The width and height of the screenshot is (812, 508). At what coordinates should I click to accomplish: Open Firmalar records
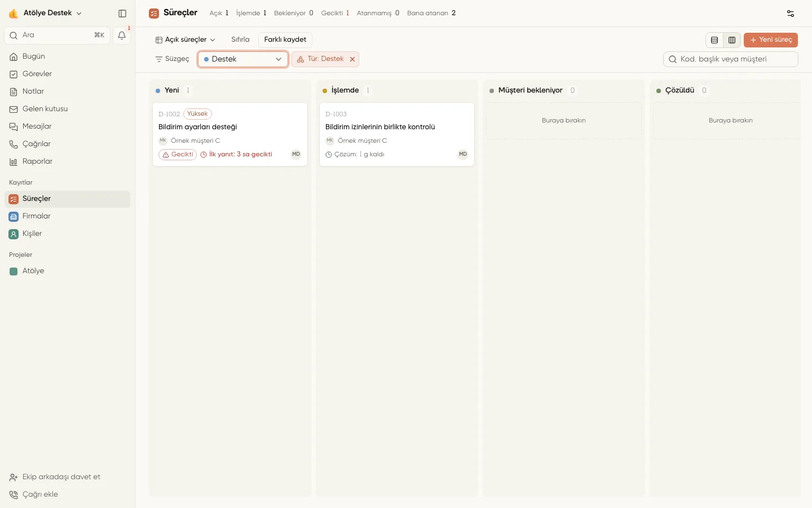(67, 216)
